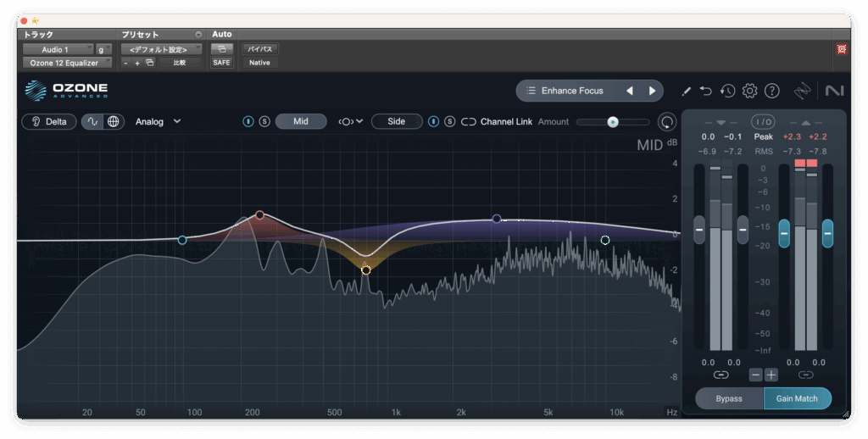Click the reset circular arrow icon
The width and height of the screenshot is (868, 439).
click(x=668, y=122)
